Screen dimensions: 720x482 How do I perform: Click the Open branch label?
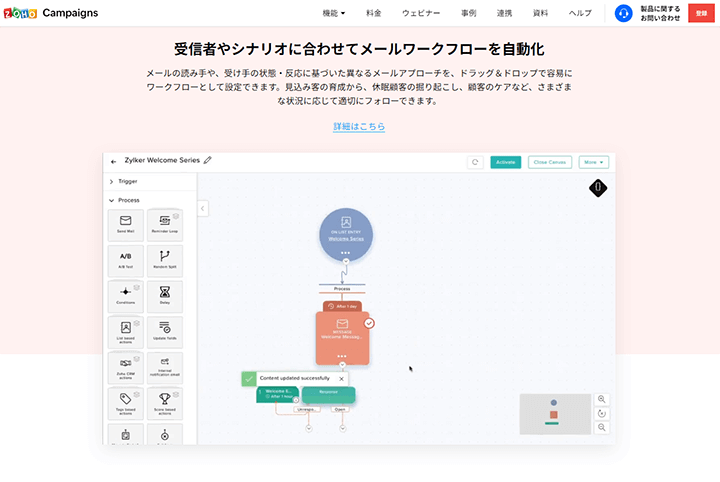(340, 409)
